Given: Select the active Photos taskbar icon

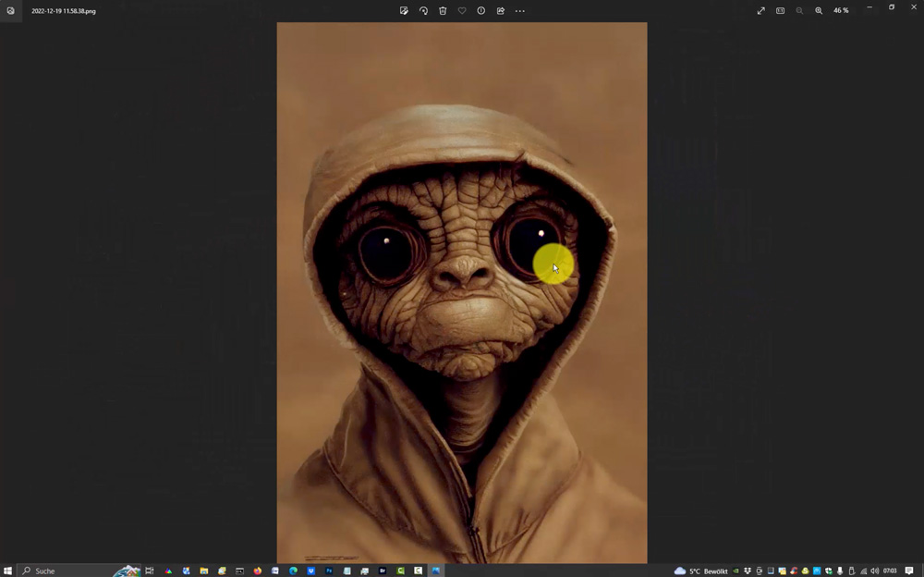Looking at the screenshot, I should pyautogui.click(x=436, y=571).
